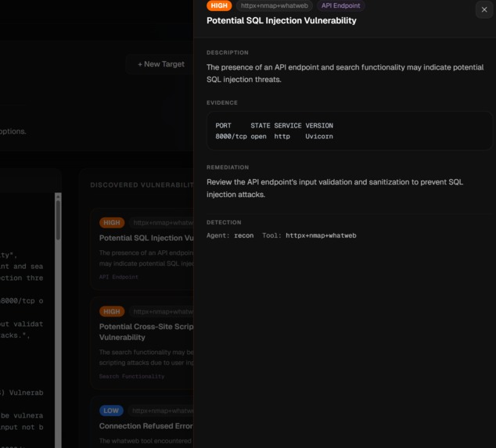Click the remediation text about input validation
The image size is (496, 448).
335,188
